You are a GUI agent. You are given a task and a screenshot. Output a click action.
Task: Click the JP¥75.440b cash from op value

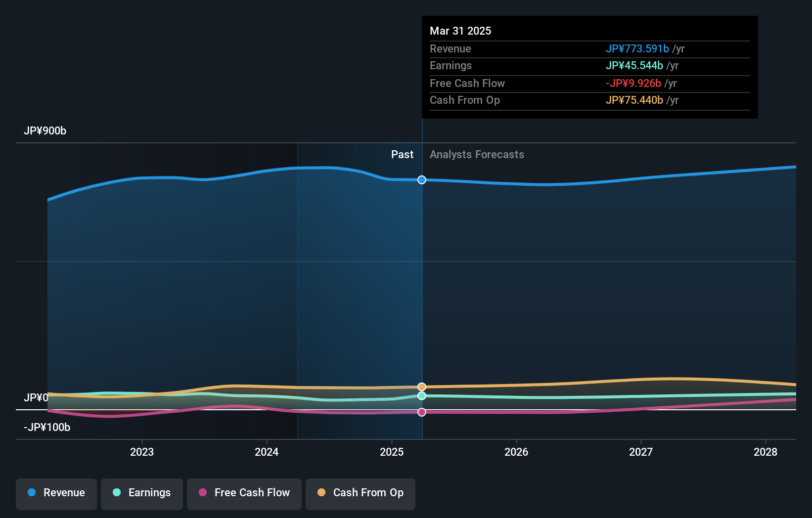(634, 100)
